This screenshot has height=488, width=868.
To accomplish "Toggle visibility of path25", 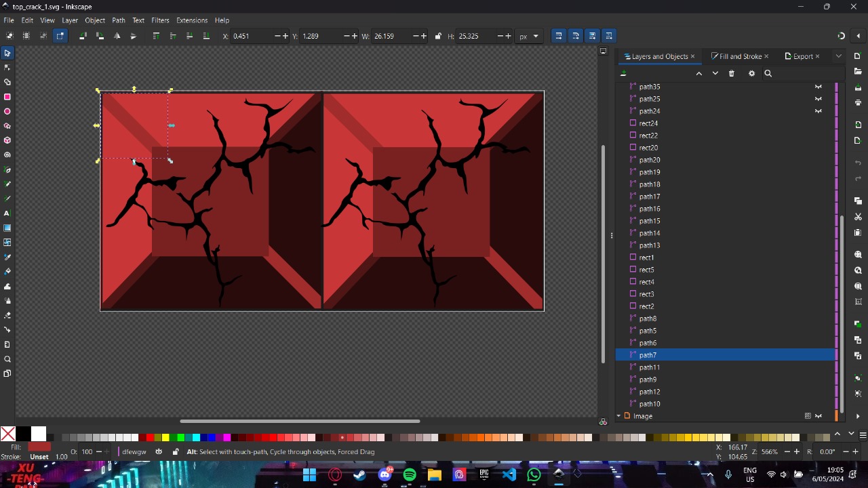I will [x=818, y=99].
